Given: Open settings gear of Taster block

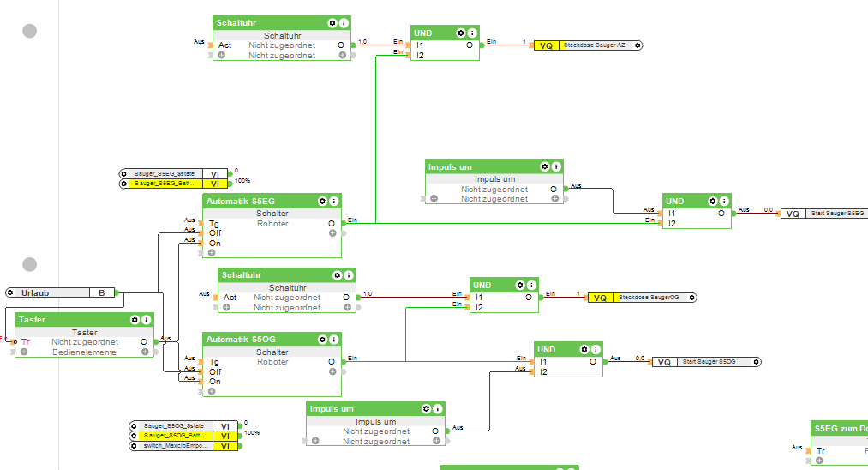Looking at the screenshot, I should click(x=135, y=319).
